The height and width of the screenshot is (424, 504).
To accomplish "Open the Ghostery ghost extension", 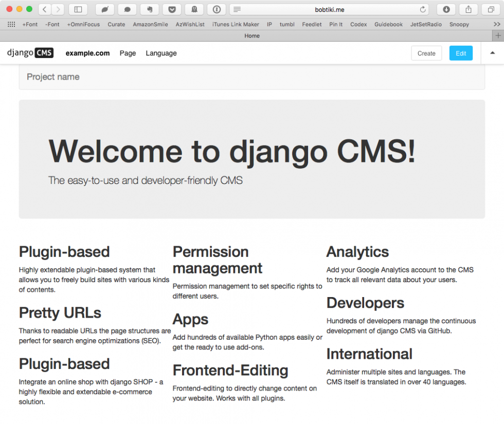I will coord(194,9).
